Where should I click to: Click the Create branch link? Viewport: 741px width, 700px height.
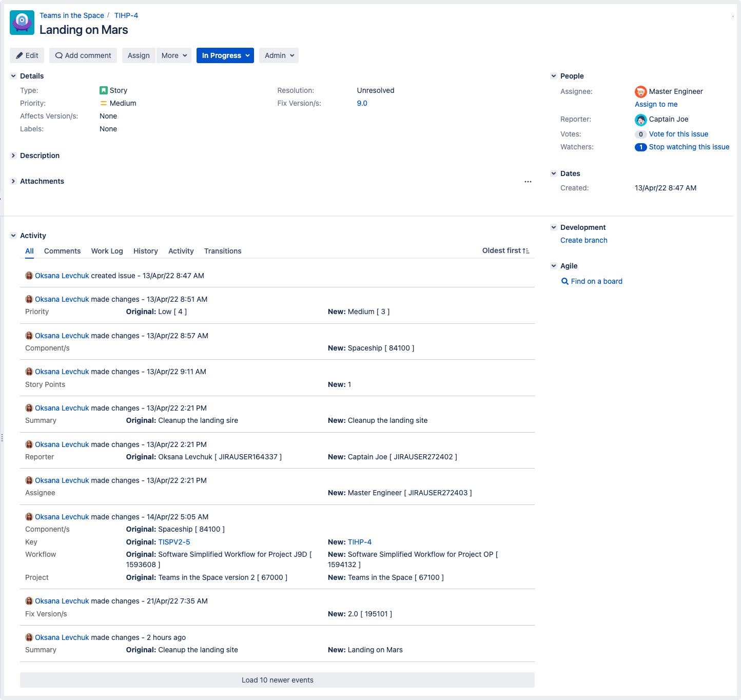click(583, 241)
